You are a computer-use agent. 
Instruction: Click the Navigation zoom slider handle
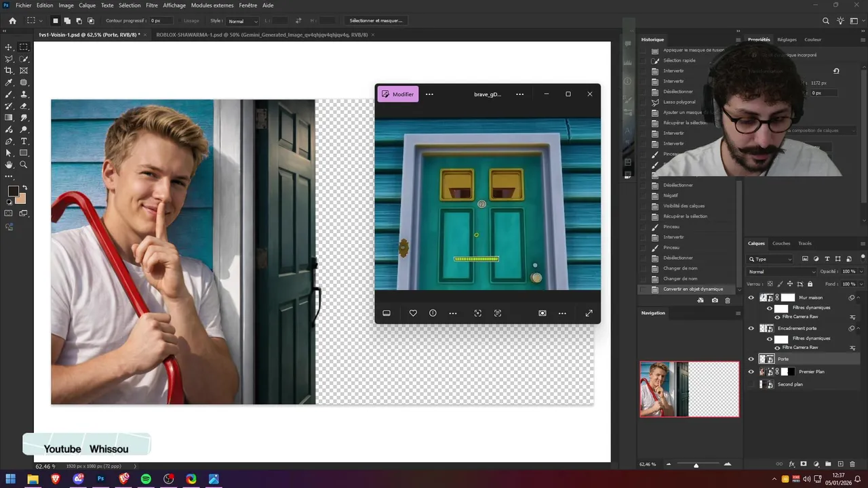point(696,465)
